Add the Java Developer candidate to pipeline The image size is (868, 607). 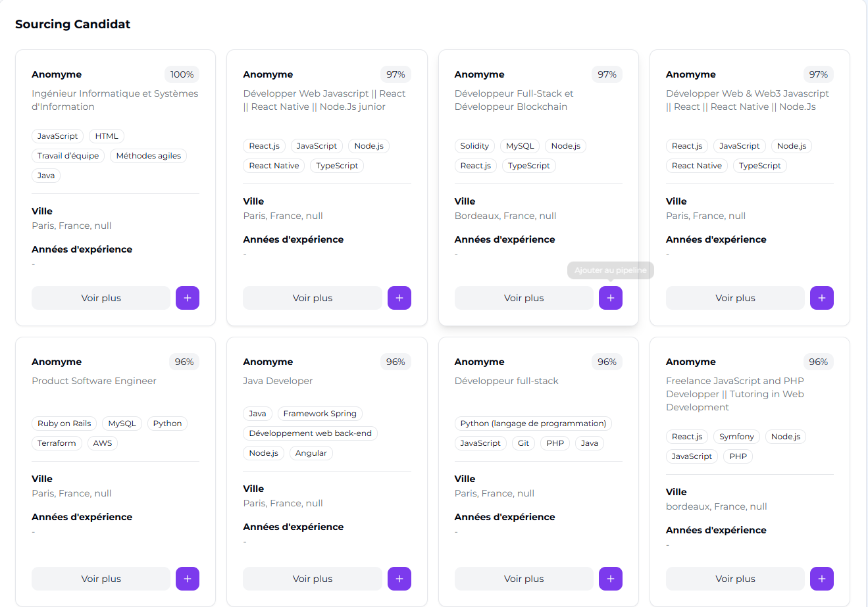[399, 579]
